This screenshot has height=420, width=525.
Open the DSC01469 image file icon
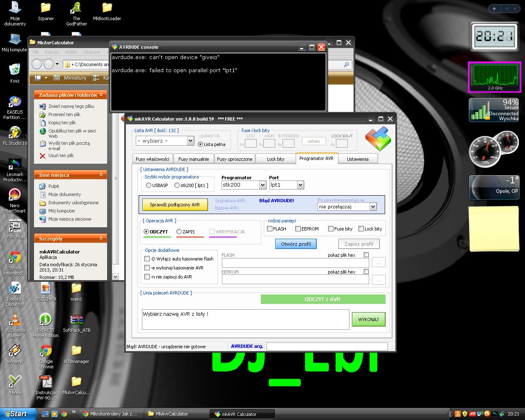(x=46, y=291)
